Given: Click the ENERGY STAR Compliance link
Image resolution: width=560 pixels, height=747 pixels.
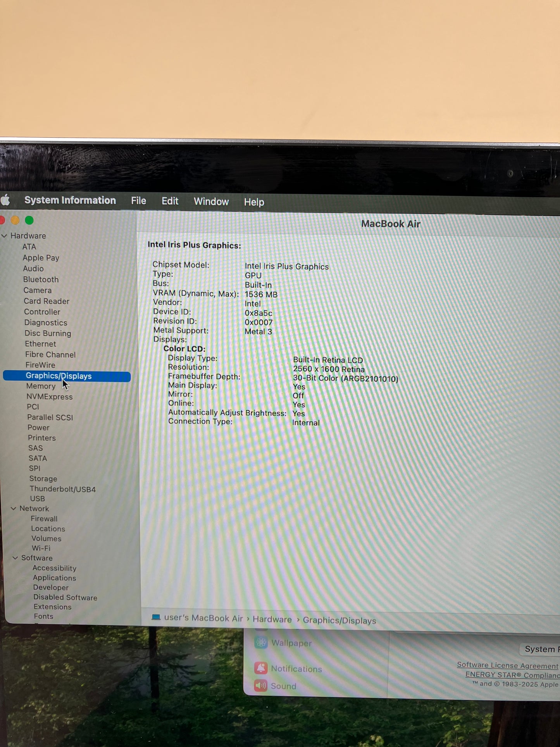Looking at the screenshot, I should (512, 675).
